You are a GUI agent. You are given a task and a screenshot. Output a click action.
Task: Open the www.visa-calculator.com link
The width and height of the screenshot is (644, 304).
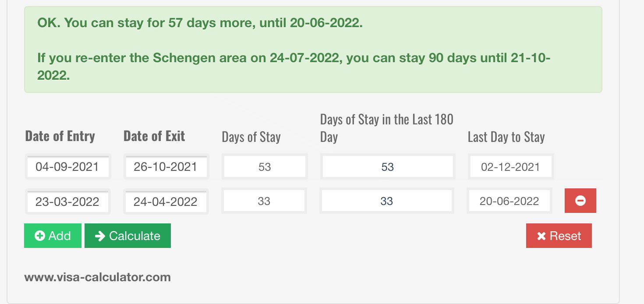[x=97, y=277]
